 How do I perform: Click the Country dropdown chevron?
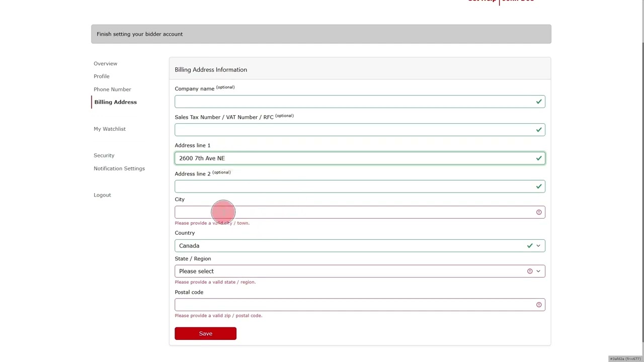point(538,246)
